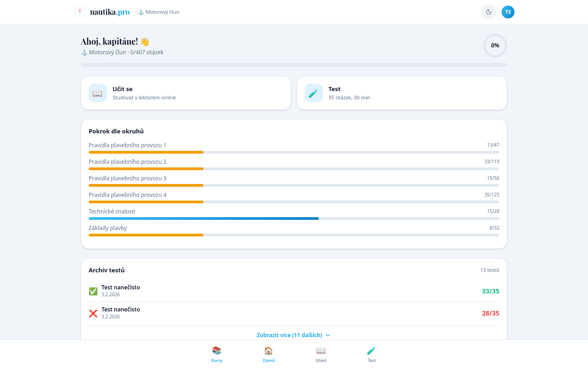
Task: Click the Motorový člun course label in header
Action: point(159,12)
